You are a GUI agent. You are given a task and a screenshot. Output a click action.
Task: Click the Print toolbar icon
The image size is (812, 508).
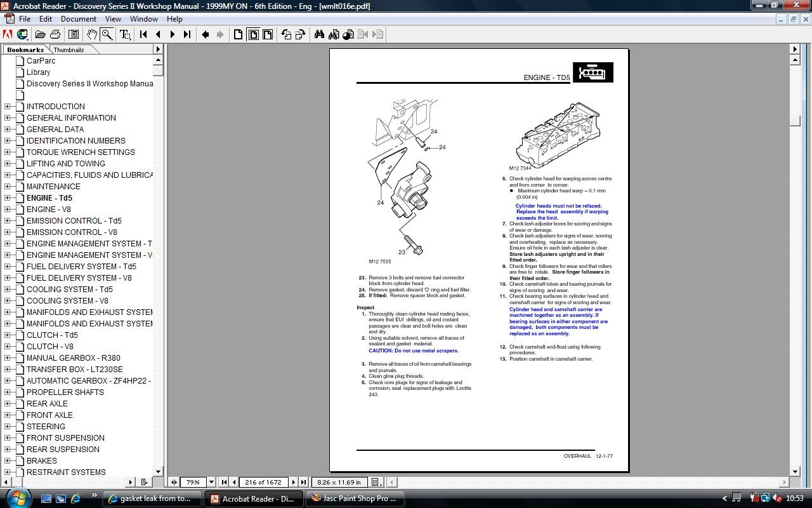(x=55, y=34)
